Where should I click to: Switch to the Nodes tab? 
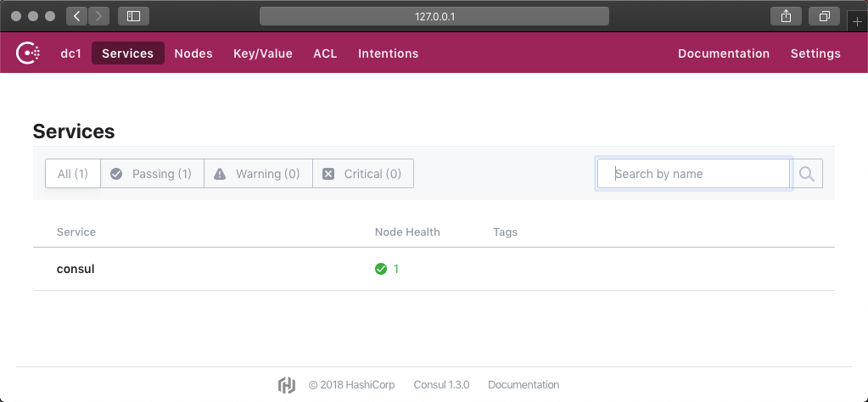coord(193,53)
